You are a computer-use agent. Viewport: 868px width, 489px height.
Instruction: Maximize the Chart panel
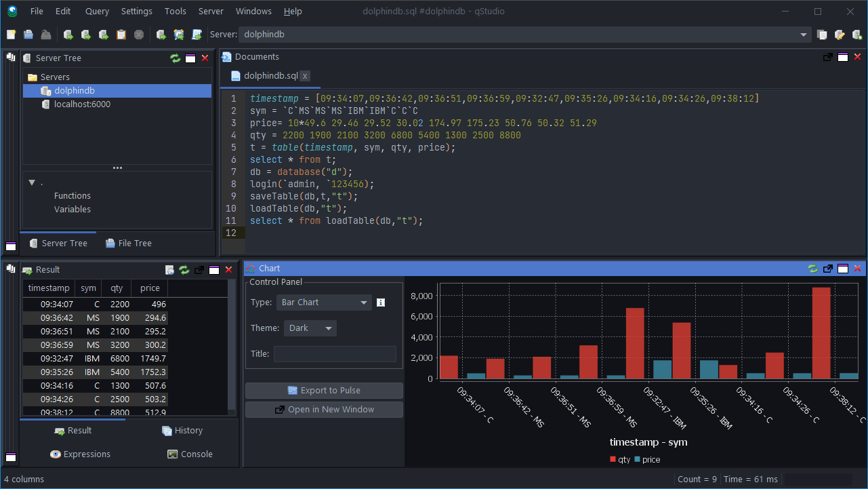(x=843, y=269)
